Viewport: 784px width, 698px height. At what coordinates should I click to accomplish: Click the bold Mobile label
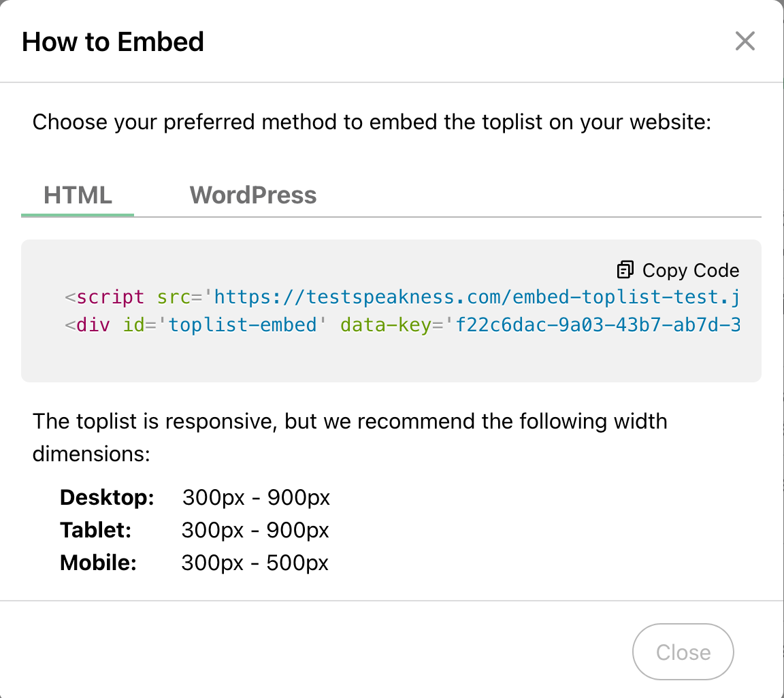99,563
